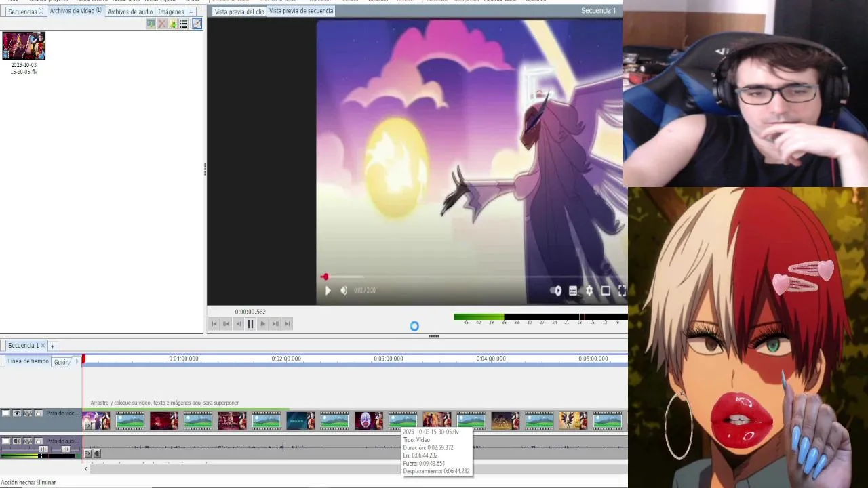Click the 0:00:00.562 timecode display
This screenshot has height=488, width=868.
(x=250, y=312)
